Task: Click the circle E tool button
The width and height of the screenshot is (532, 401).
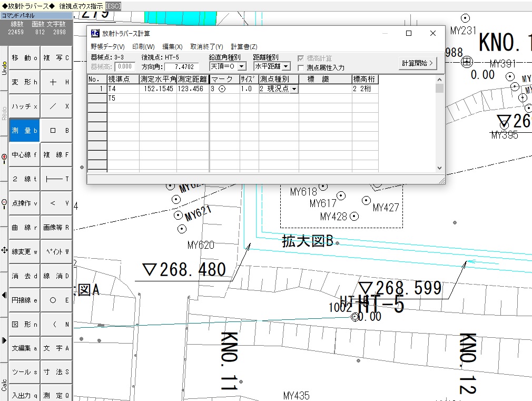Action: click(x=56, y=300)
